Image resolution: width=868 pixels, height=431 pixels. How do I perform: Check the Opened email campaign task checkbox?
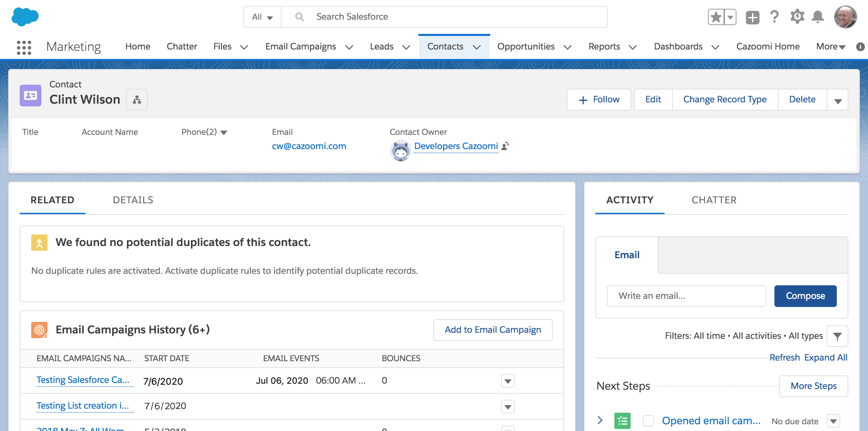tap(648, 421)
